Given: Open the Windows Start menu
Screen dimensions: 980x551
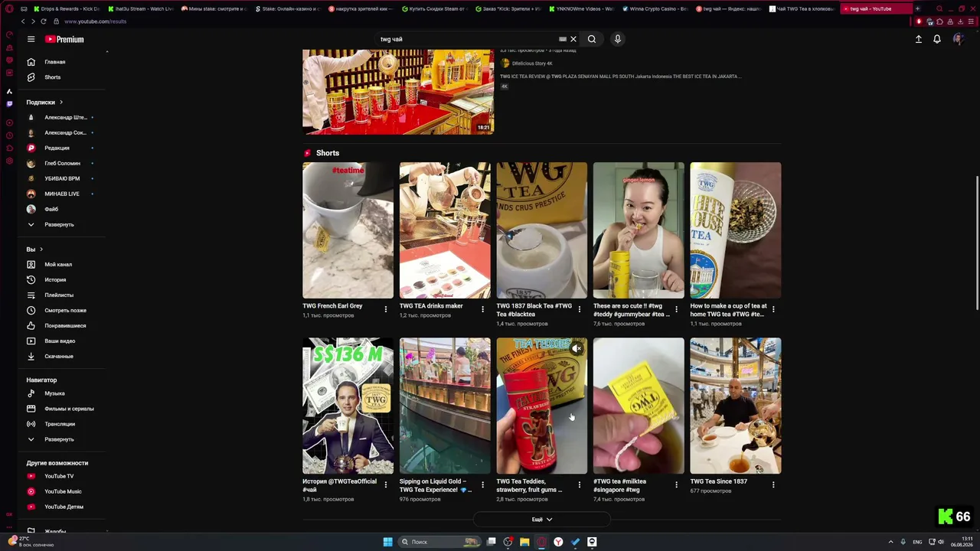Looking at the screenshot, I should pos(387,542).
